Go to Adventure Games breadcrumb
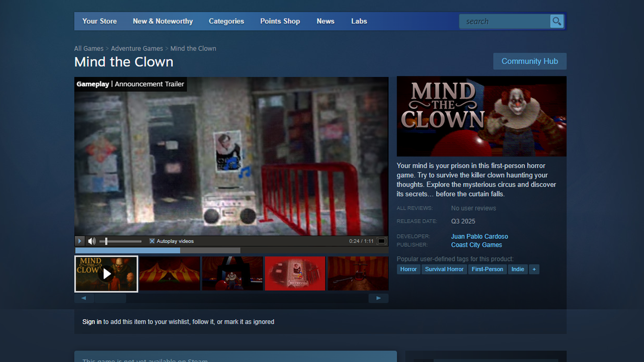 point(137,48)
